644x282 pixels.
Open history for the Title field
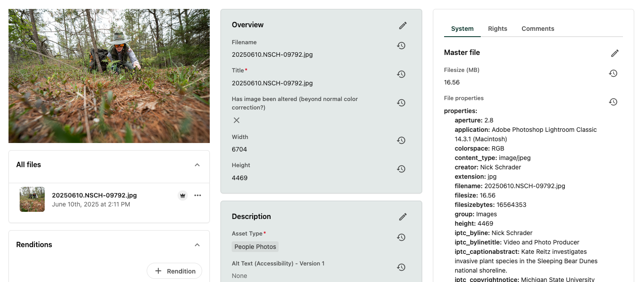click(401, 74)
